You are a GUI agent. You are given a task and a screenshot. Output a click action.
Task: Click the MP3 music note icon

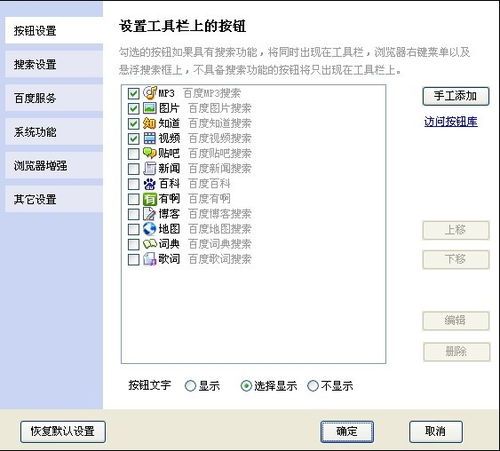(x=150, y=93)
